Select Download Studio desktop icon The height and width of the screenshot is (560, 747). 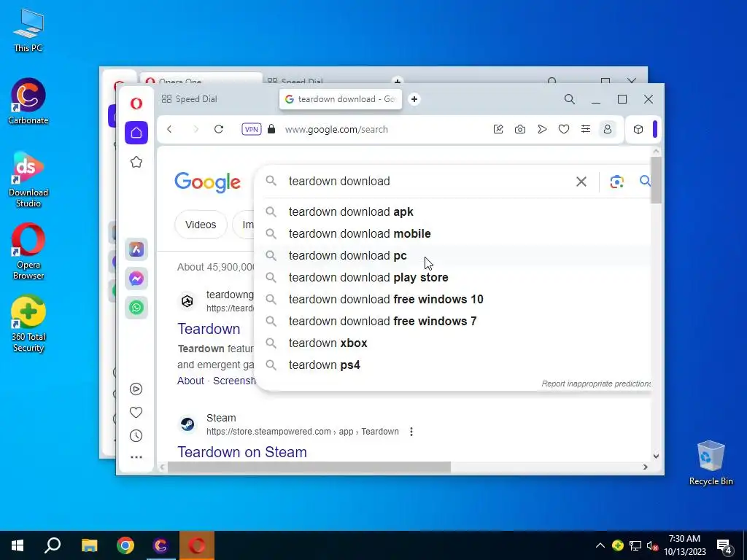pos(28,179)
